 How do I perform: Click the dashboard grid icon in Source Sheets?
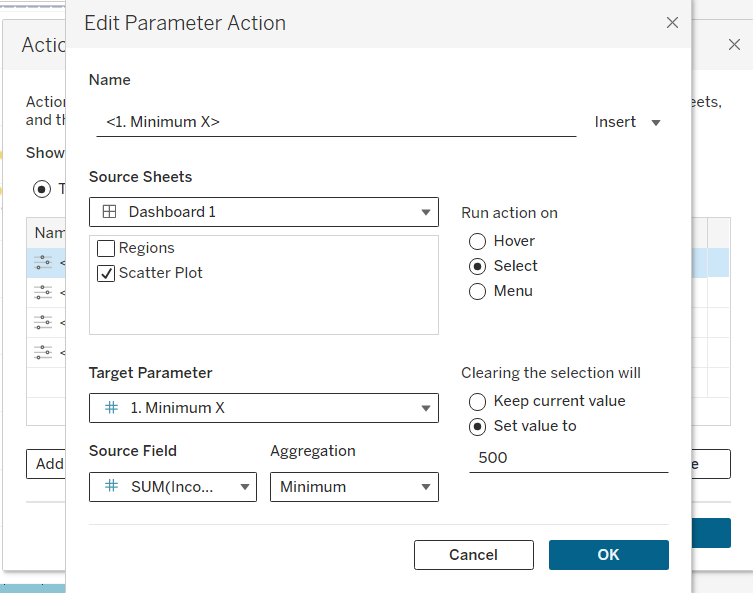[110, 212]
